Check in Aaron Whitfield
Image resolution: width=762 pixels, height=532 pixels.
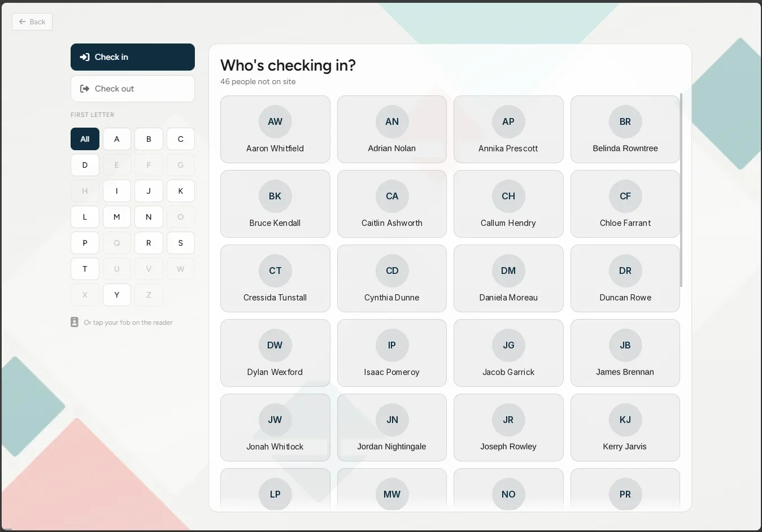pyautogui.click(x=275, y=129)
